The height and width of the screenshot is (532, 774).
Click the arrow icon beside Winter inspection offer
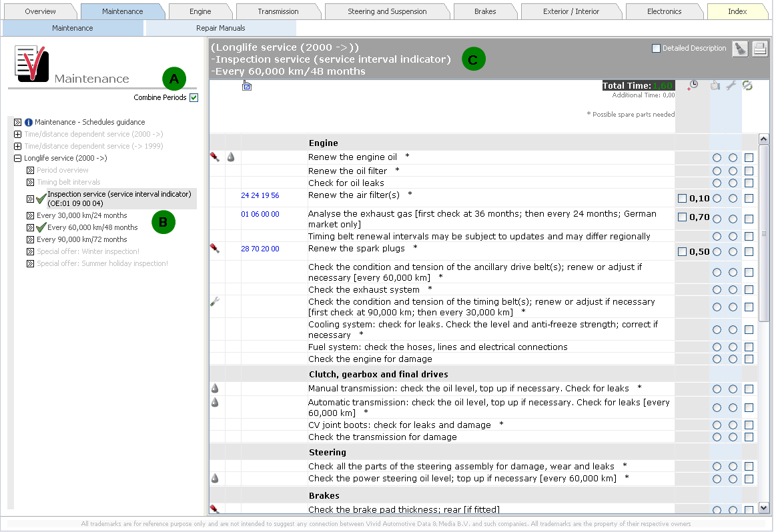[x=30, y=251]
